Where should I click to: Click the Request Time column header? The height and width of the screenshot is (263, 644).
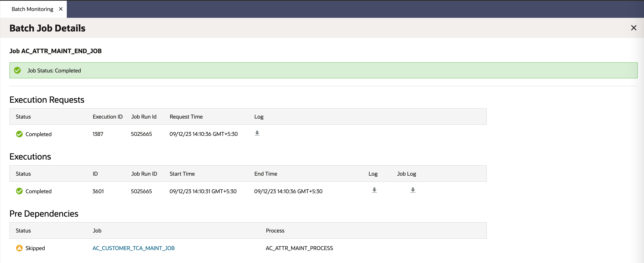[x=186, y=117]
